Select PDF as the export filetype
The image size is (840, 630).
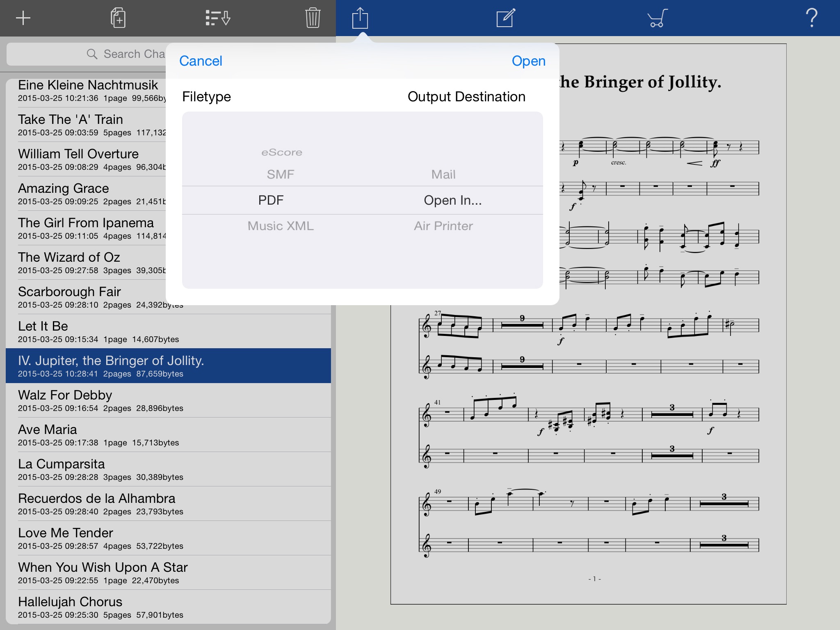pyautogui.click(x=272, y=200)
